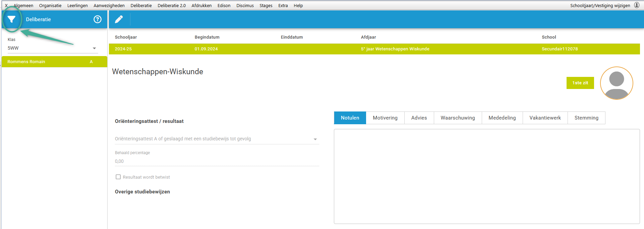Click the user account icon top right
The height and width of the screenshot is (229, 644).
(x=637, y=5)
